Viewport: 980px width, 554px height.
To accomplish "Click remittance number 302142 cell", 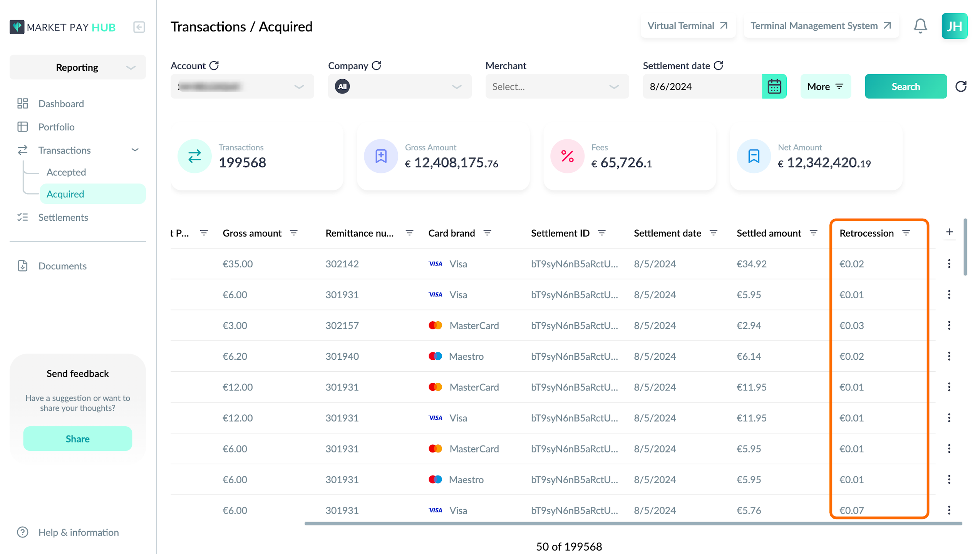I will point(342,264).
